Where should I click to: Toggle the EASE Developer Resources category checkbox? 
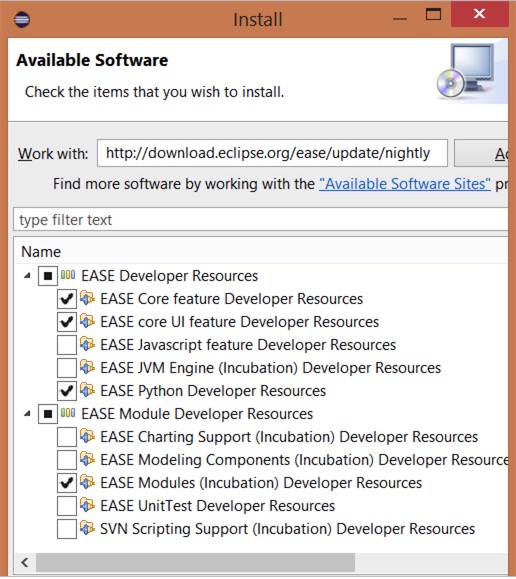point(48,276)
